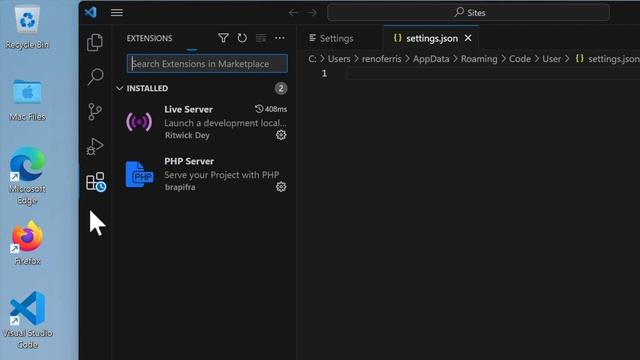Clear extensions search results icon
640x360 pixels.
click(x=261, y=38)
